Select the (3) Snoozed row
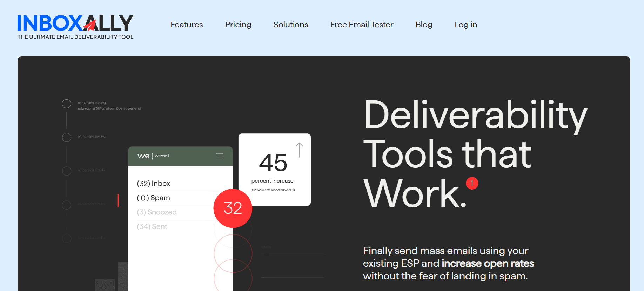 click(157, 212)
